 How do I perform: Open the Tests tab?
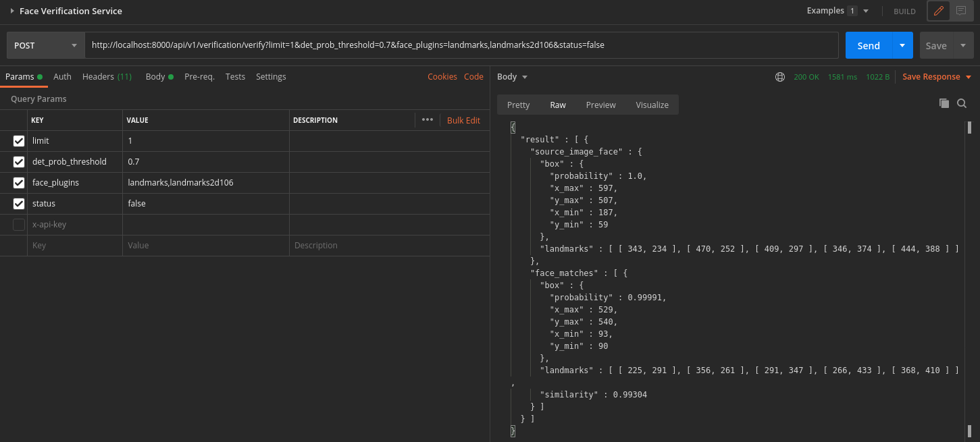[235, 76]
